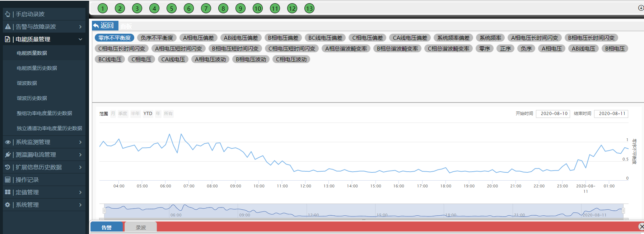Click the eye icon for 系统监测管理

coord(8,142)
